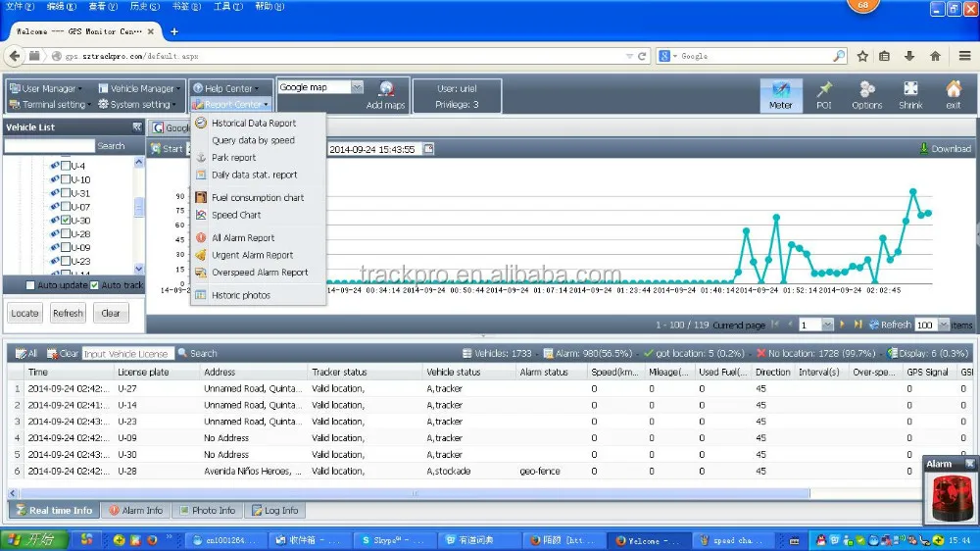Click the Refresh button under vehicle list
Viewport: 980px width, 551px height.
68,314
